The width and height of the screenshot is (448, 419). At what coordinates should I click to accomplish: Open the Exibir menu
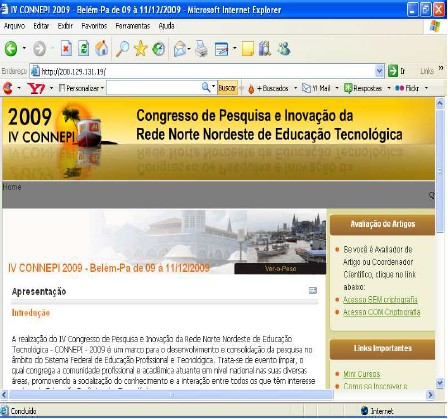(65, 26)
